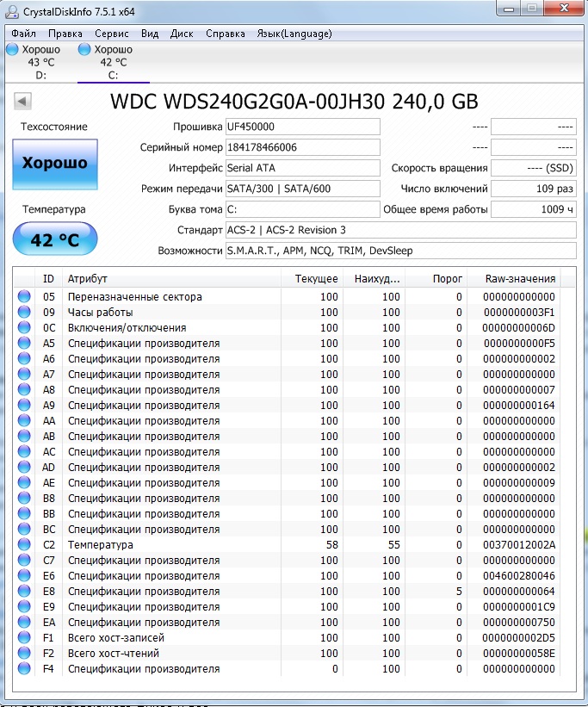Click the previous disk arrow button
This screenshot has height=707, width=588.
pos(22,101)
